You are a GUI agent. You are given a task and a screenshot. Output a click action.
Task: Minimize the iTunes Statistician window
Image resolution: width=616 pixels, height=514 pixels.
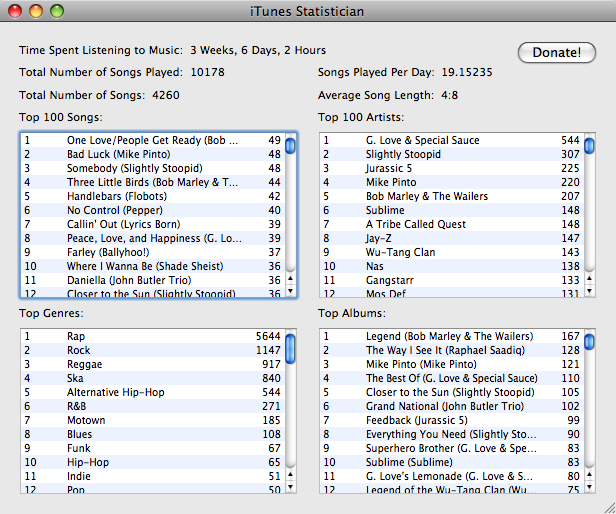[36, 11]
